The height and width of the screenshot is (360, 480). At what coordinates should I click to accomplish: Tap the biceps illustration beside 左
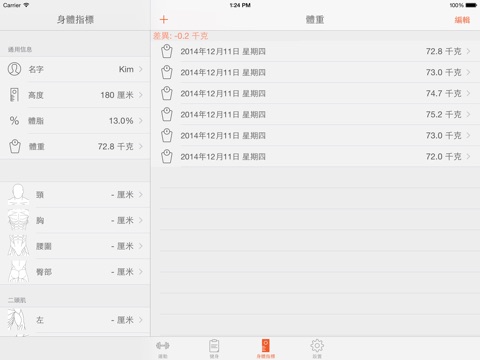pos(17,320)
